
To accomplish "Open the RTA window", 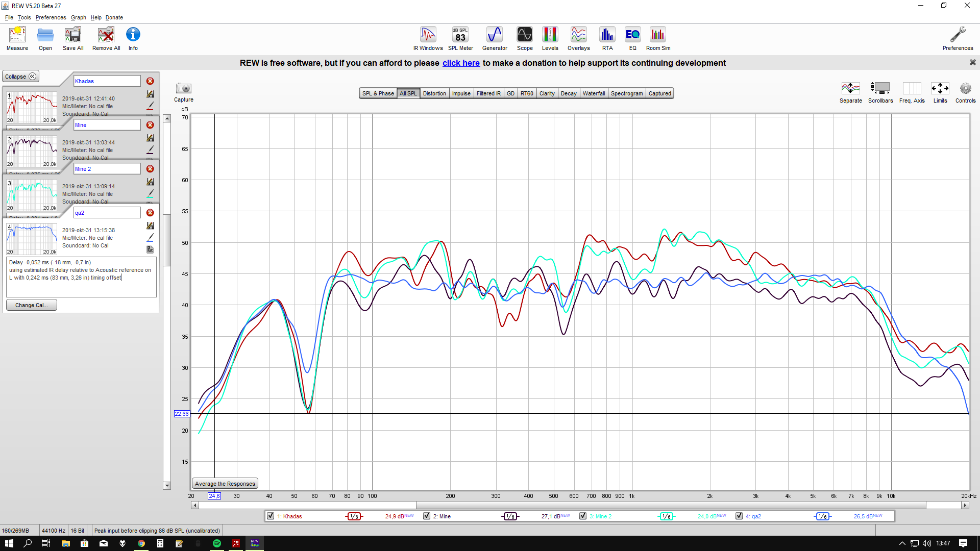I will [x=607, y=39].
